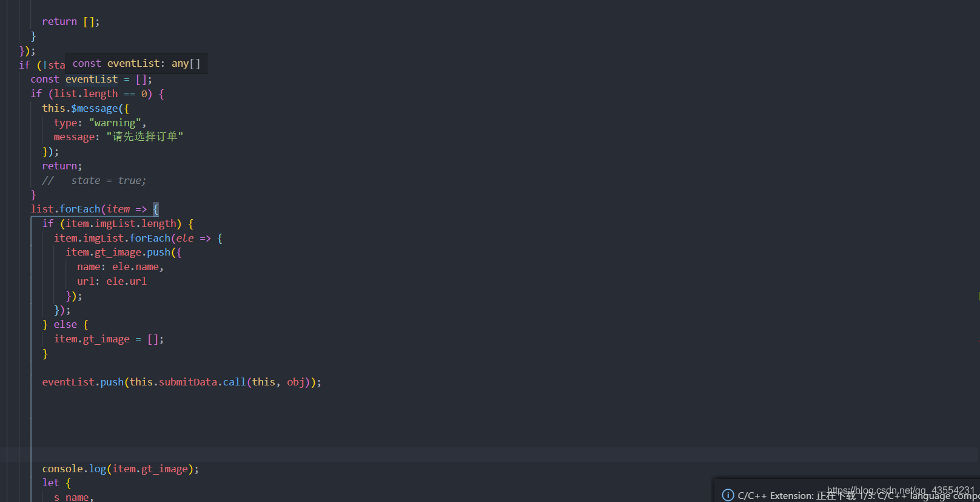Click the 'C/C++ Extension' notification message
980x502 pixels.
tap(858, 496)
